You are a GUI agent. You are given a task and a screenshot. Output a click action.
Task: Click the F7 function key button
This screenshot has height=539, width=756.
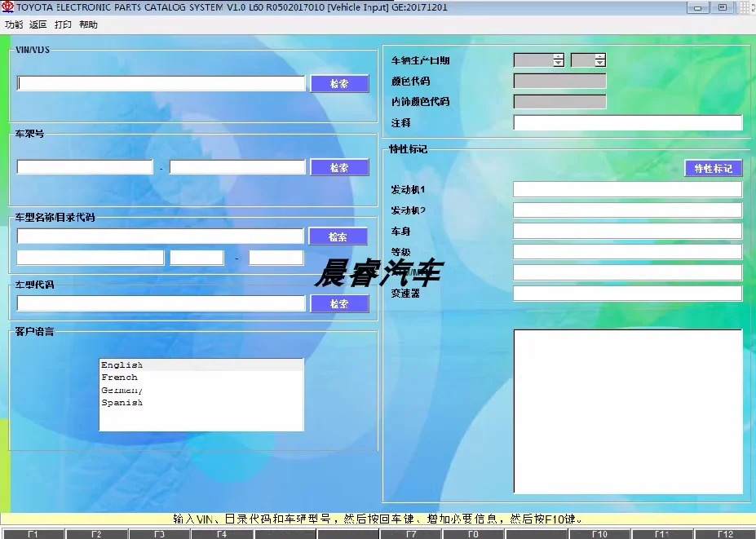tap(411, 533)
